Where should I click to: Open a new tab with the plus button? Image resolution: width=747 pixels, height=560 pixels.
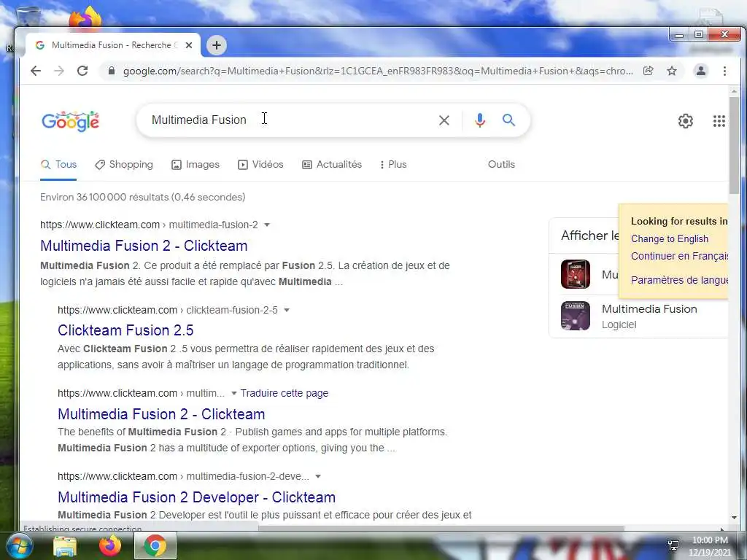(x=216, y=45)
